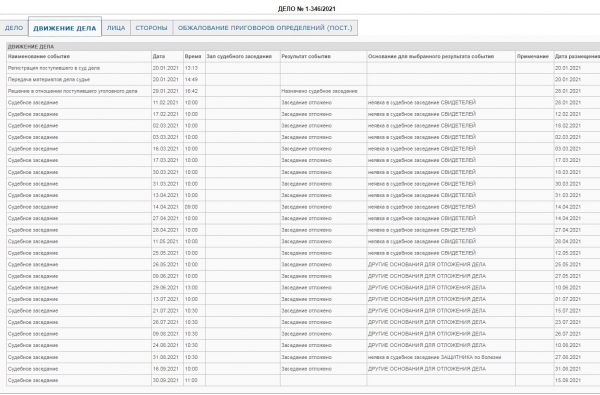The width and height of the screenshot is (600, 395).
Task: Click Судебное заседание in the 30.09.2021 row
Action: 33,380
